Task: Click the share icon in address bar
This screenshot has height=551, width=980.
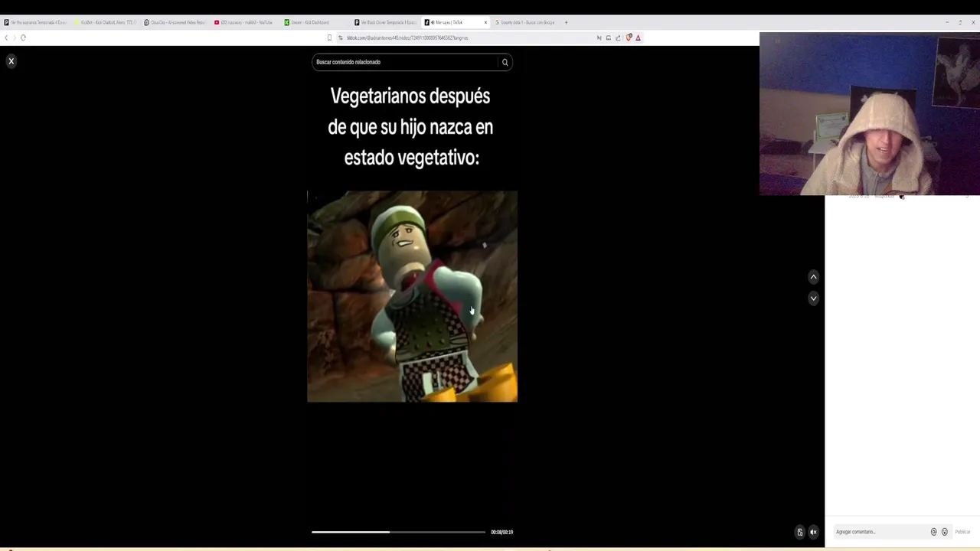Action: 618,37
